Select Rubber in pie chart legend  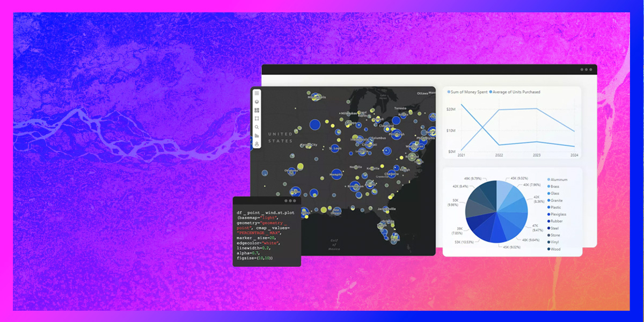556,221
